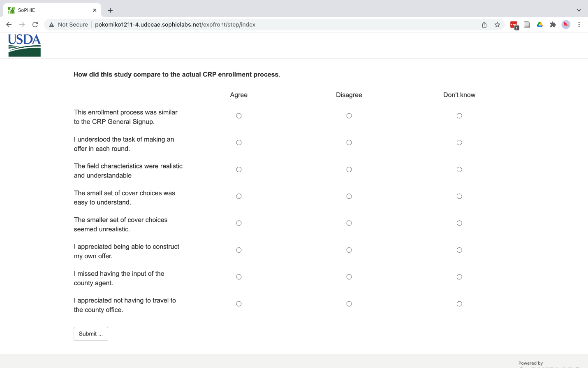The height and width of the screenshot is (368, 588).
Task: Select Agree for appreciated not traveling
Action: pos(239,304)
